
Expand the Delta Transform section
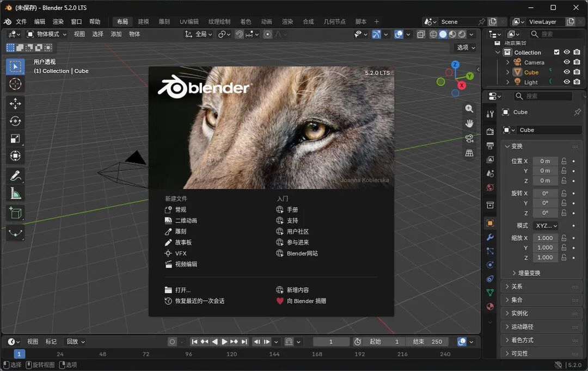(x=526, y=273)
